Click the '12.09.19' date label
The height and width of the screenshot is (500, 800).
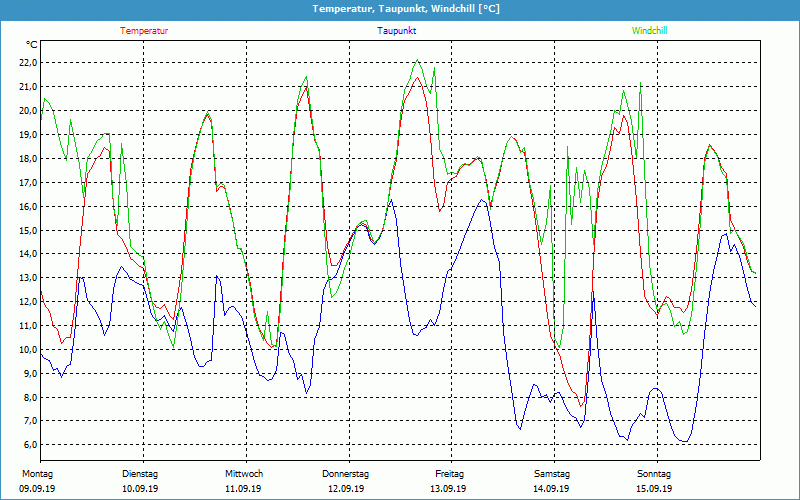pyautogui.click(x=346, y=489)
